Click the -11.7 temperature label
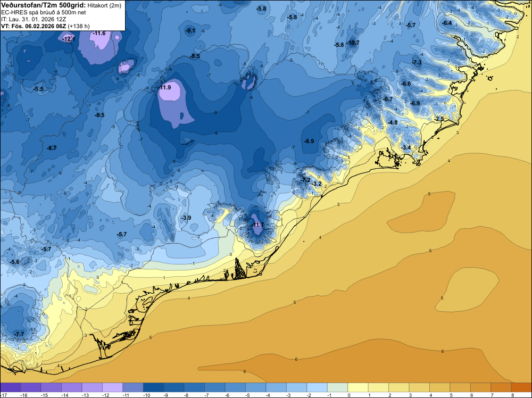This screenshot has height=398, width=532. point(257,225)
